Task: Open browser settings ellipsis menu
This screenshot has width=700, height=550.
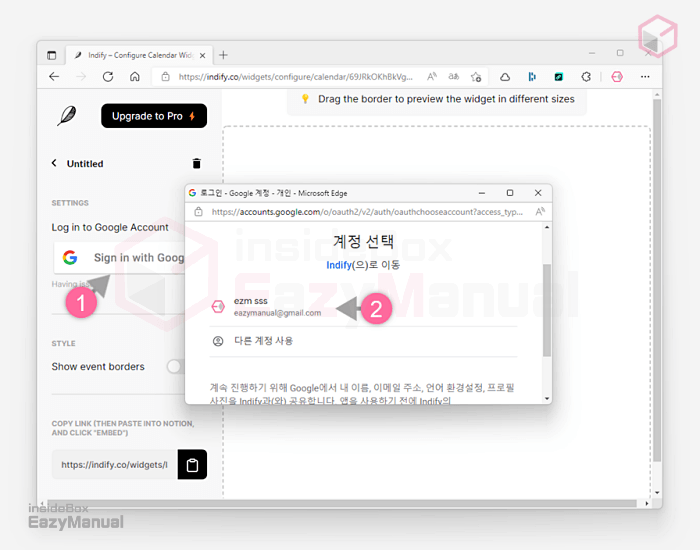Action: click(x=645, y=77)
